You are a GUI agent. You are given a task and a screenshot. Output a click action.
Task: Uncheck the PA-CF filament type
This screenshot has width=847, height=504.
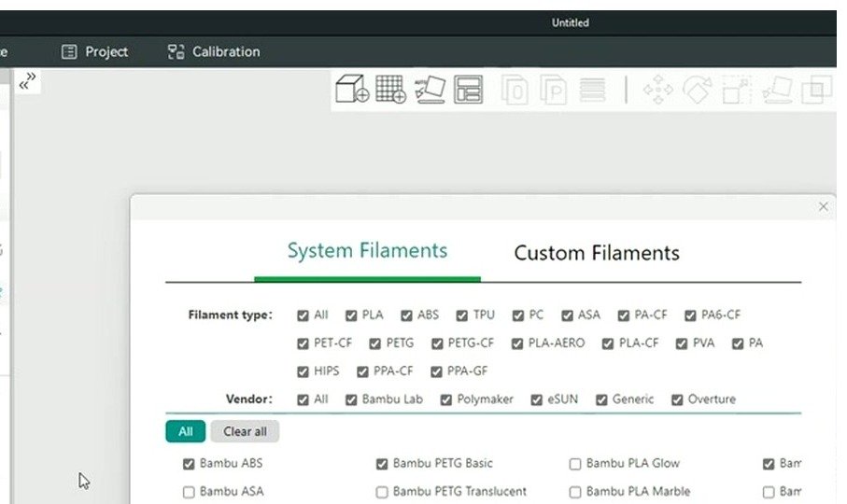pos(624,315)
